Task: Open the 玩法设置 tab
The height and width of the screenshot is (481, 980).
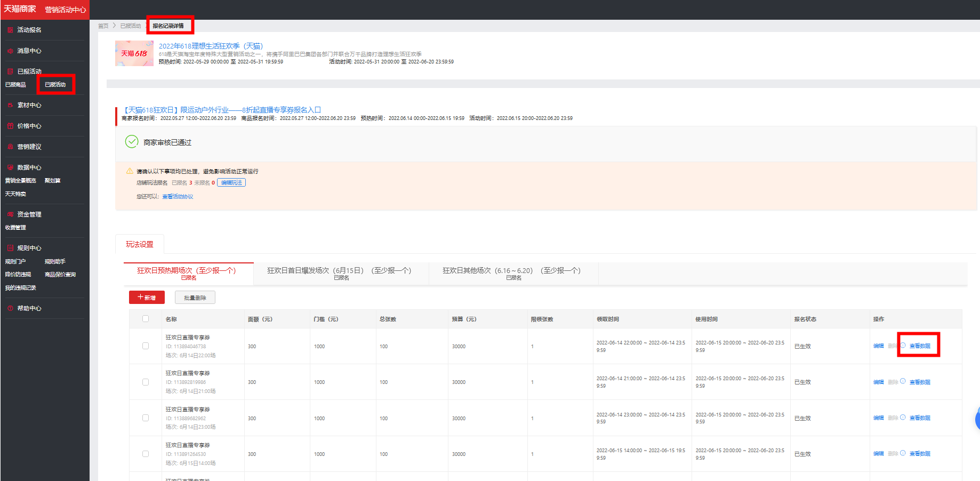Action: click(x=140, y=244)
